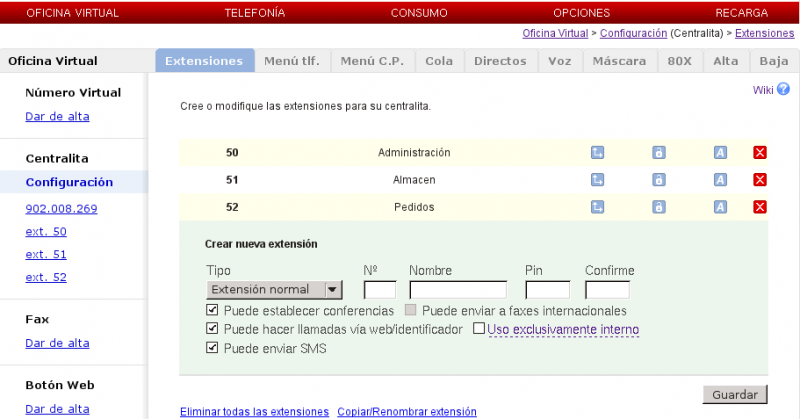Open Wiki help question mark icon
800x419 pixels.
783,89
